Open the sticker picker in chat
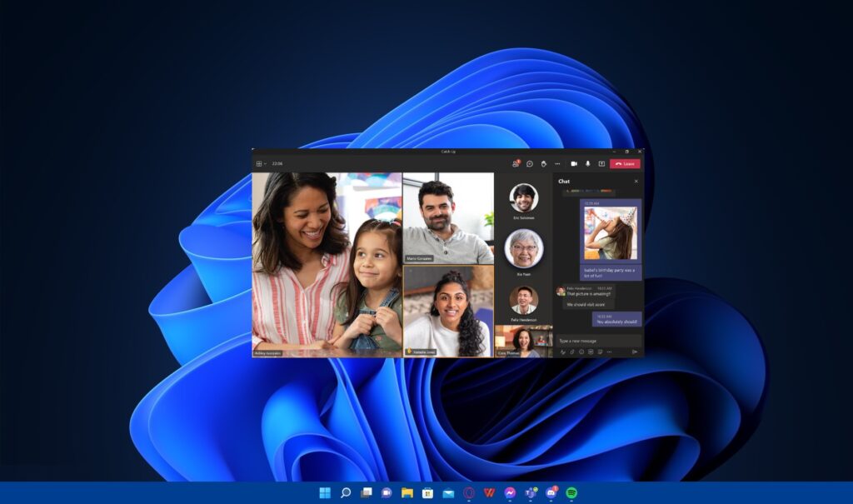Screen dimensions: 853x504 (600, 352)
